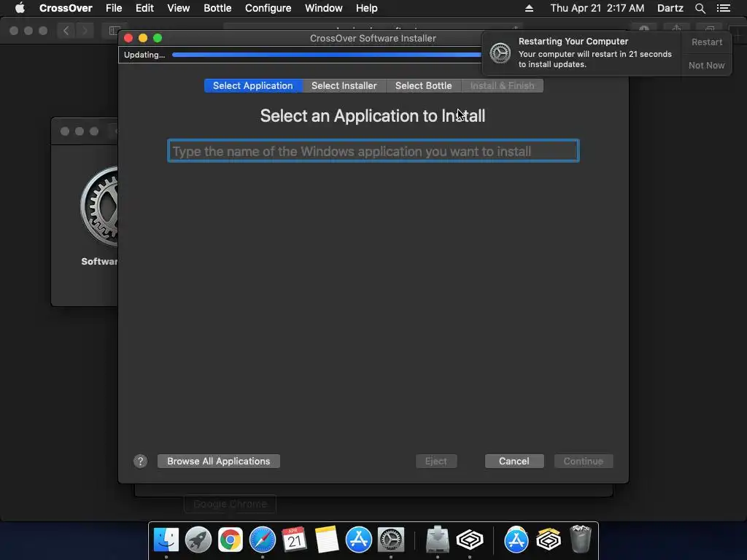The image size is (747, 560).
Task: Open Spotlight search magnifier icon
Action: click(x=700, y=8)
